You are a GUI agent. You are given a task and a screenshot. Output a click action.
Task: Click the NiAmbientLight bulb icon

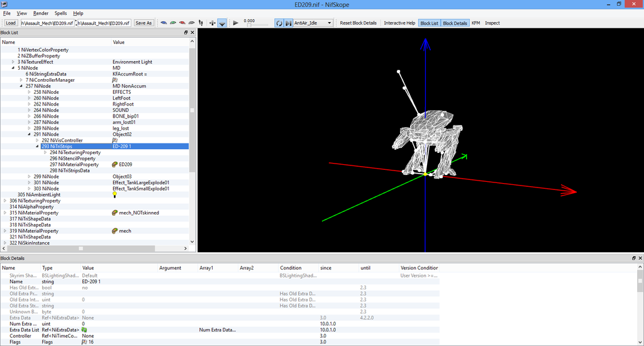[x=114, y=195]
